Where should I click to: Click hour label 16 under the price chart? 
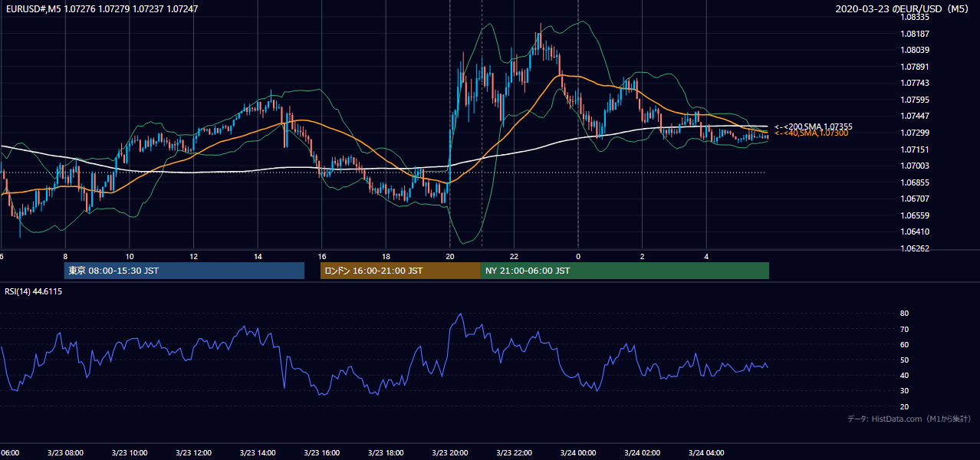[x=322, y=256]
